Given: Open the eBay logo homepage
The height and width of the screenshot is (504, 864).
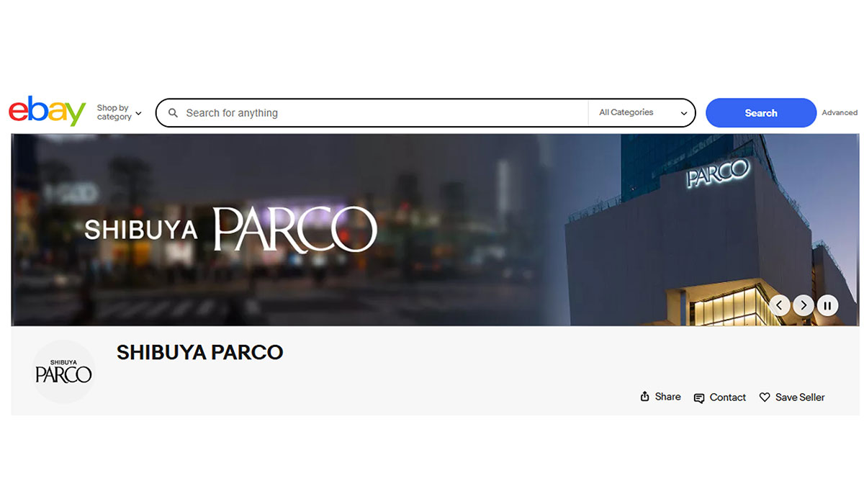Looking at the screenshot, I should (x=48, y=112).
